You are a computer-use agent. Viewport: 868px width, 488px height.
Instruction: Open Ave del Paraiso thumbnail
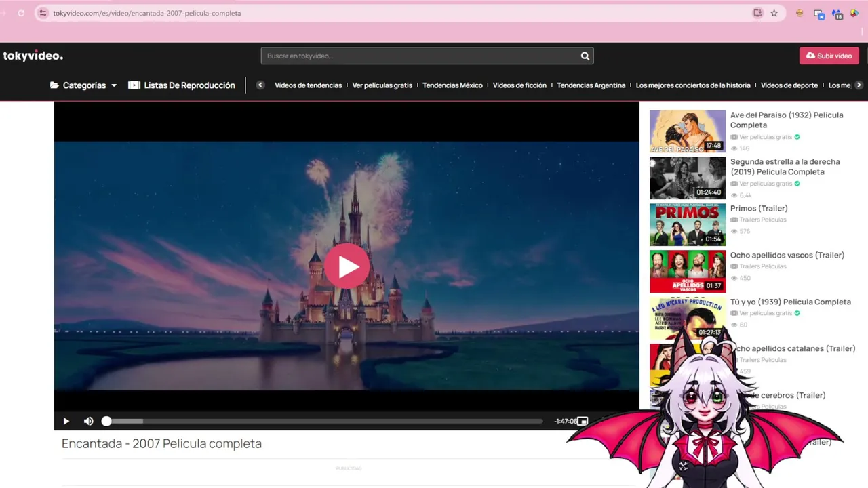click(x=688, y=131)
